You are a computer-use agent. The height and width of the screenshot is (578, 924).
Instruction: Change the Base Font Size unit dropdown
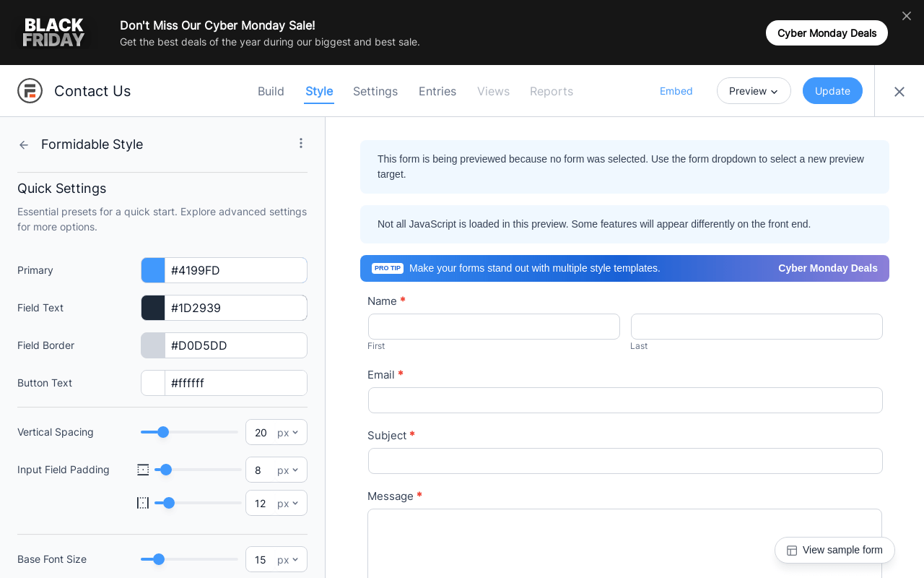(288, 559)
